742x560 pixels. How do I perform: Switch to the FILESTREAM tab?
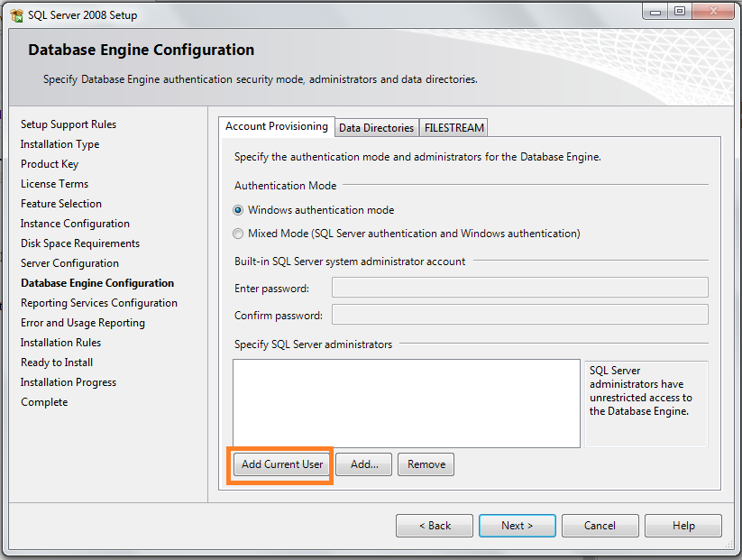[x=453, y=128]
